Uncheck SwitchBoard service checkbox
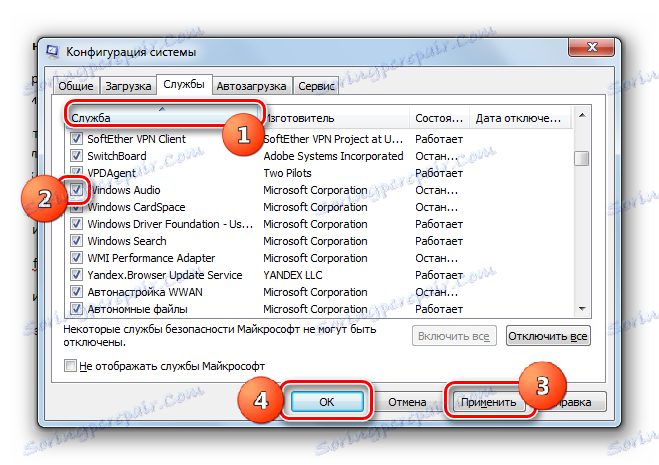The width and height of the screenshot is (659, 465). coord(76,156)
